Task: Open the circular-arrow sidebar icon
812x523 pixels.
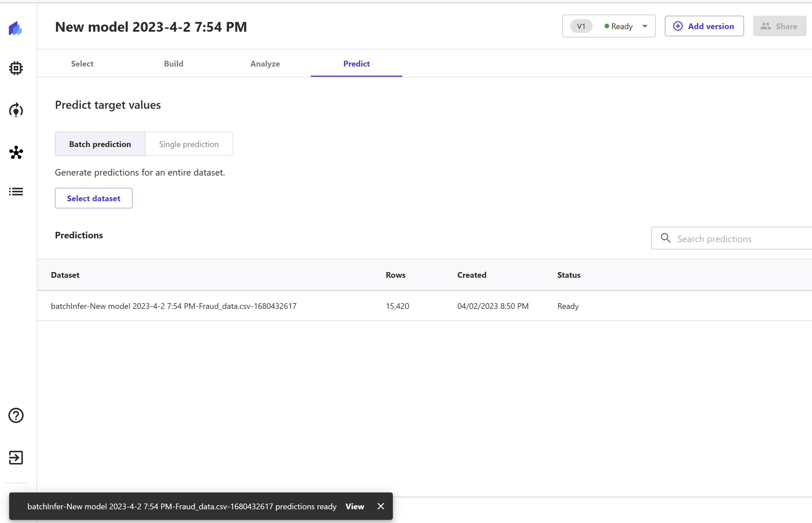Action: coord(16,110)
